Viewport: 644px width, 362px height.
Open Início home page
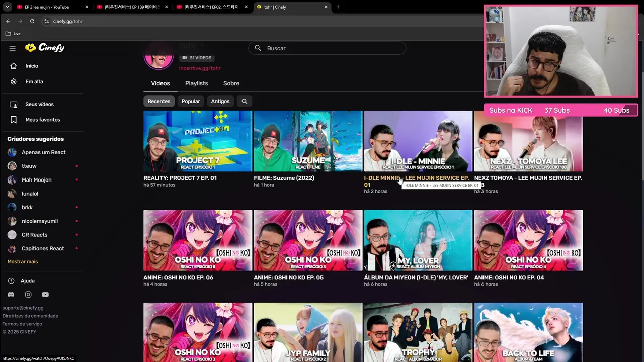coord(32,66)
